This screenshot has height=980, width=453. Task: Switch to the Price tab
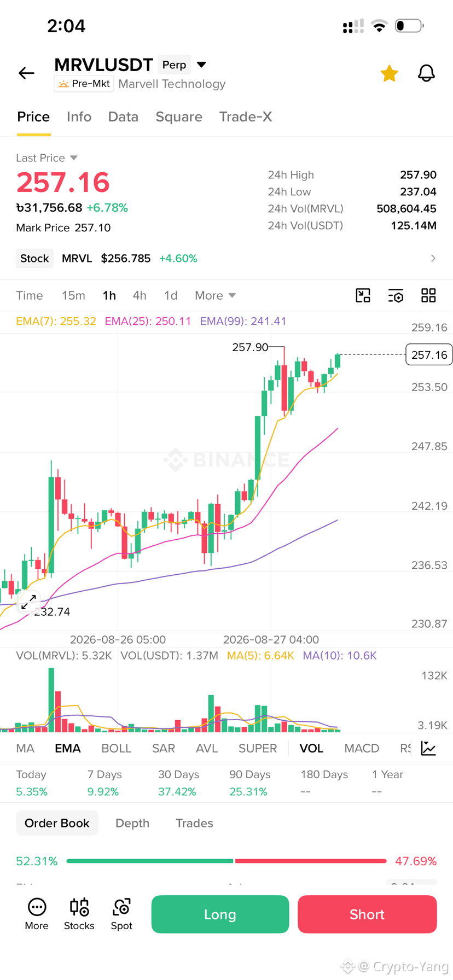pos(33,116)
